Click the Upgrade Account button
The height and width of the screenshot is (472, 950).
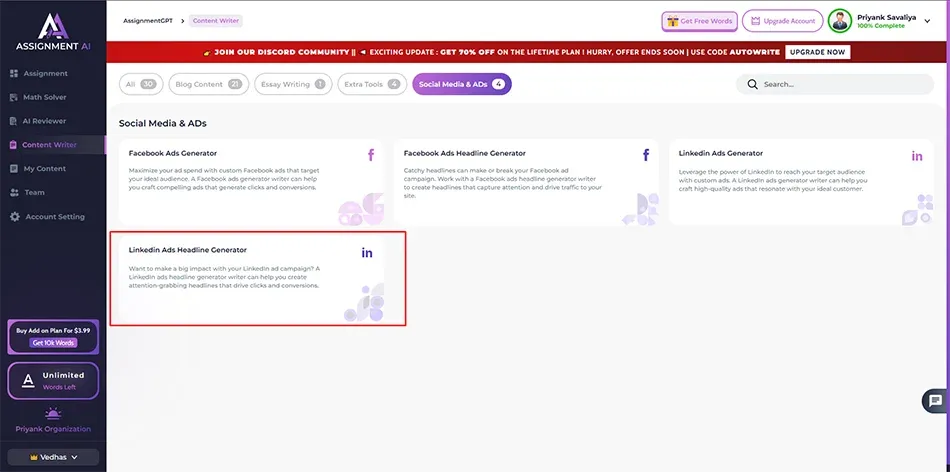click(782, 21)
